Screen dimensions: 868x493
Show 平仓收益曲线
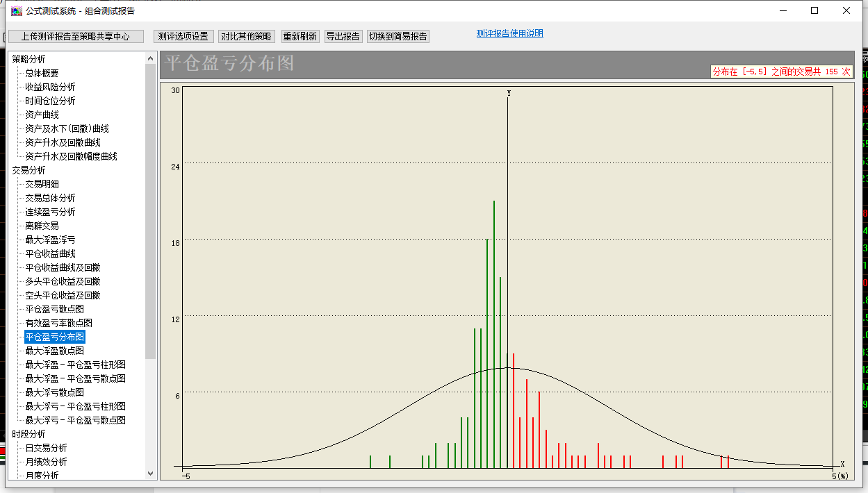pos(51,253)
